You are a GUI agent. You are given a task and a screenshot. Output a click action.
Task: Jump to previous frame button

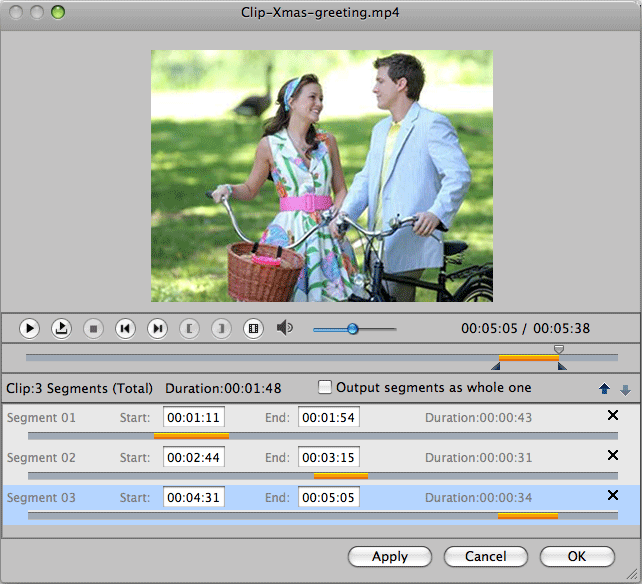125,328
